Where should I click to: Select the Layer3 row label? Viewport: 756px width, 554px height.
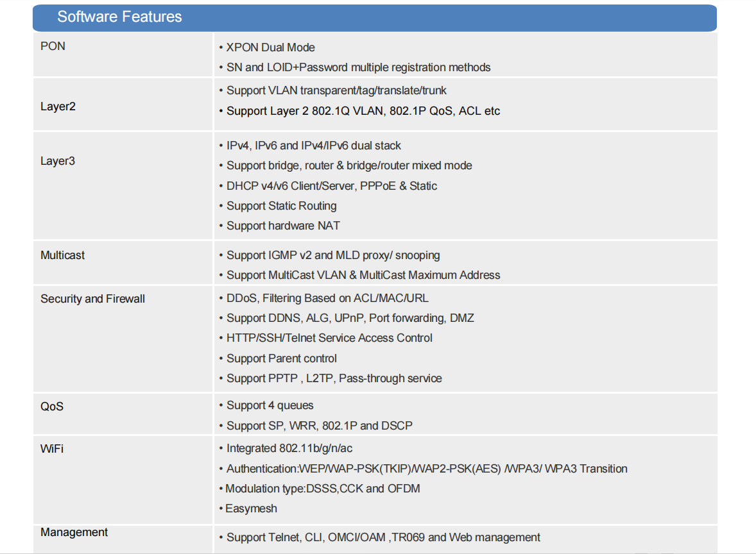coord(58,161)
